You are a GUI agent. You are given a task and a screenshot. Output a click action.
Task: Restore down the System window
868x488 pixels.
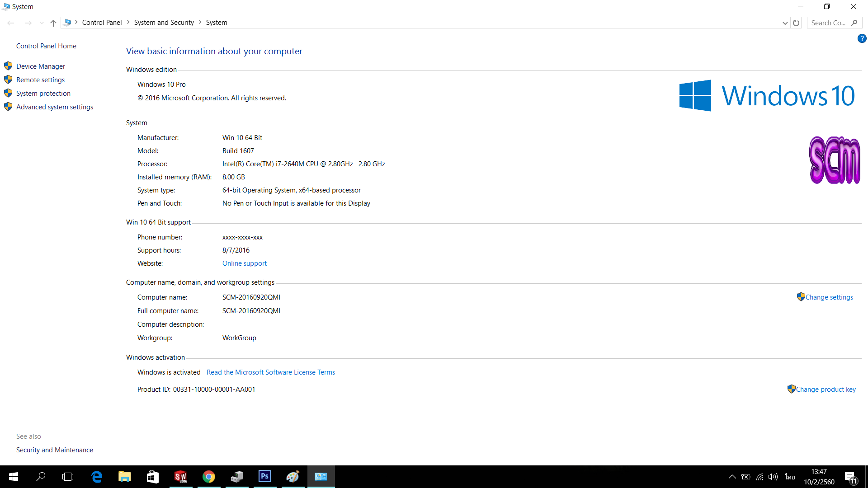[x=827, y=6]
